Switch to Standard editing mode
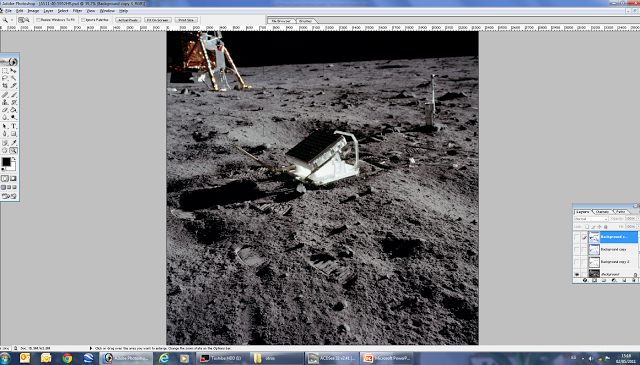640x365 pixels. pyautogui.click(x=5, y=178)
